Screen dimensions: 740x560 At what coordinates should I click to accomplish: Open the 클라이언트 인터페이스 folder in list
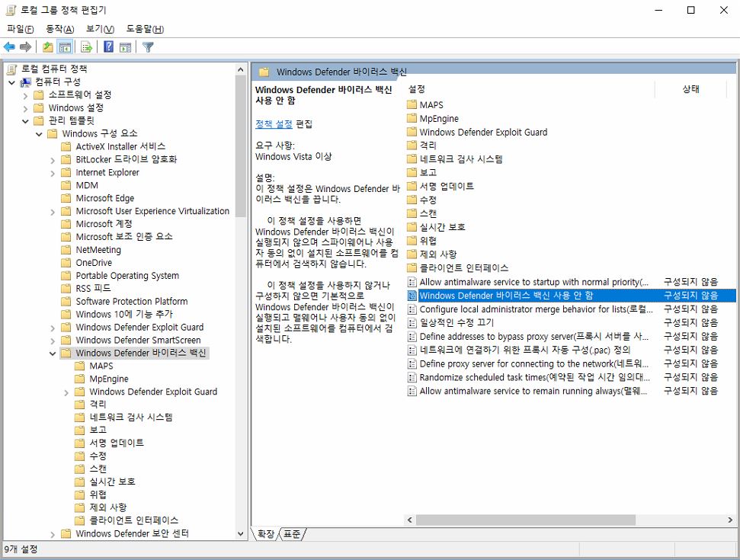pos(464,268)
